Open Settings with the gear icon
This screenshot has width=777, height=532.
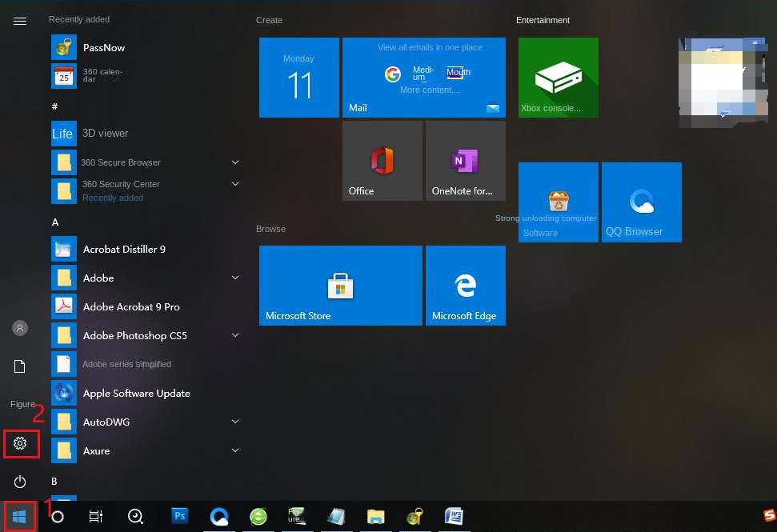(x=20, y=443)
